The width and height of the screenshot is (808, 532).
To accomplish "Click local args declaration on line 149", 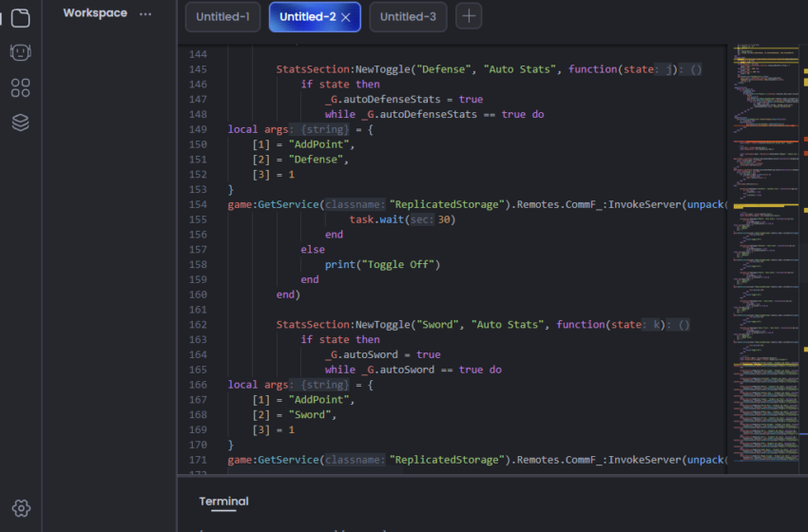I will point(300,129).
